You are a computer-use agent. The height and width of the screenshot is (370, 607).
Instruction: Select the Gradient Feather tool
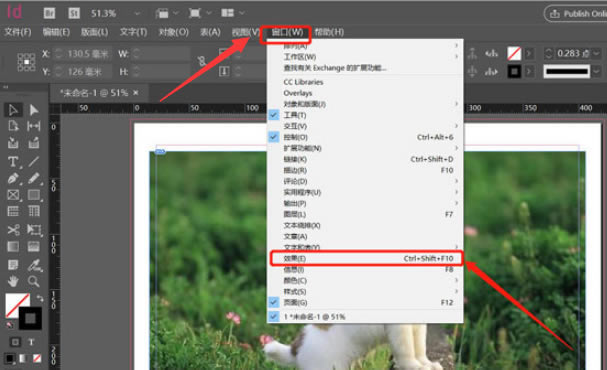(x=34, y=247)
